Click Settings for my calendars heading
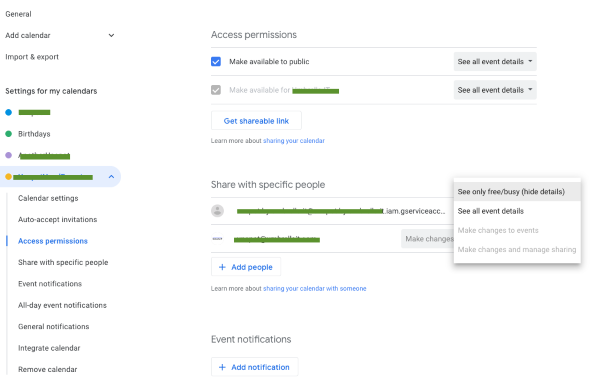The height and width of the screenshot is (379, 600). [51, 91]
